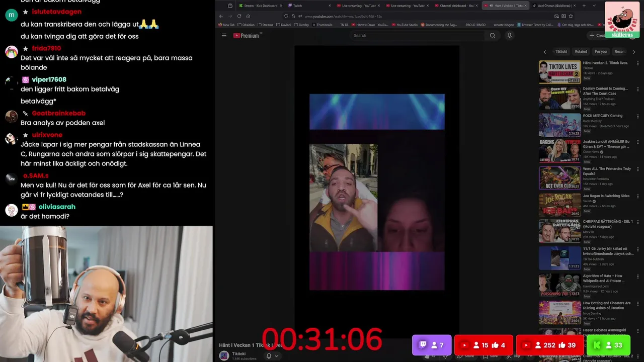Click the tracking protection shield icon
644x362 pixels.
[286, 16]
